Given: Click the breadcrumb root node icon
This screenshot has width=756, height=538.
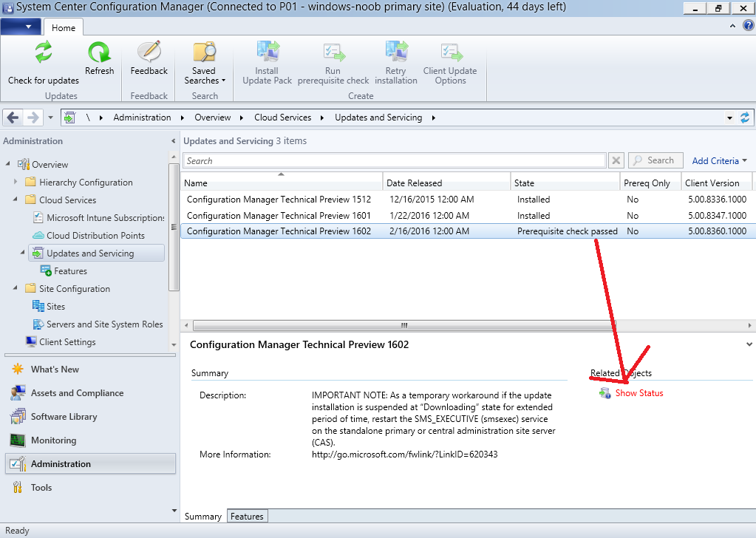Looking at the screenshot, I should point(70,118).
